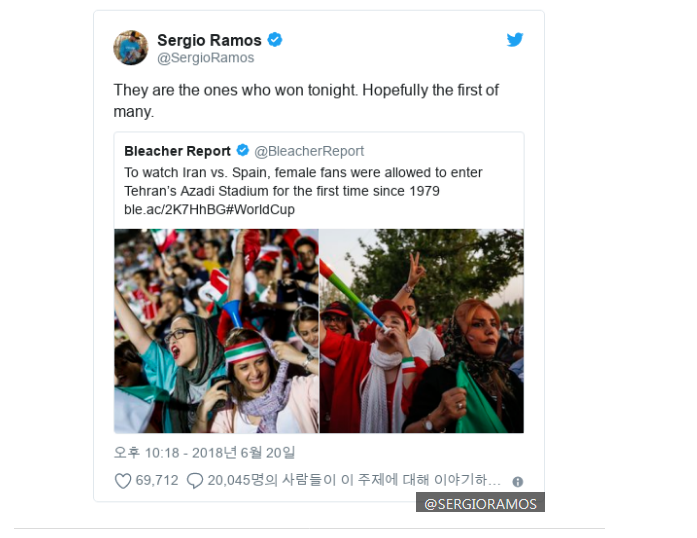Open the 20,045명 conversation link

(354, 480)
